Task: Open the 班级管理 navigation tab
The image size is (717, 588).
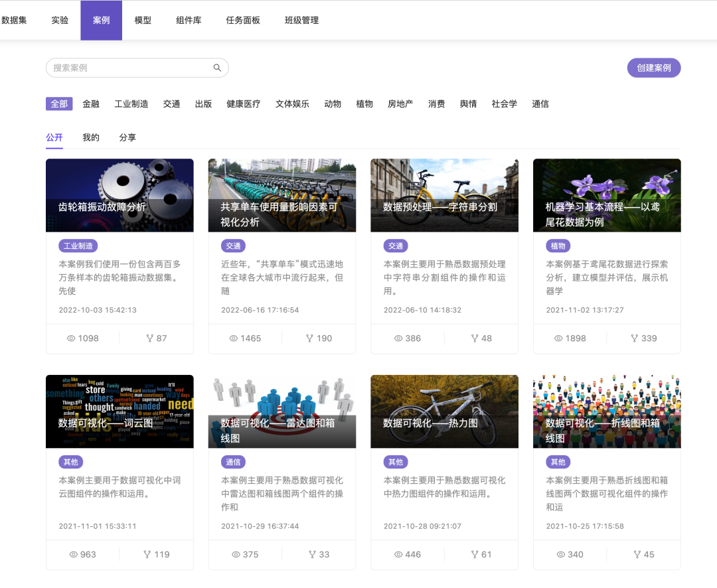Action: [302, 20]
